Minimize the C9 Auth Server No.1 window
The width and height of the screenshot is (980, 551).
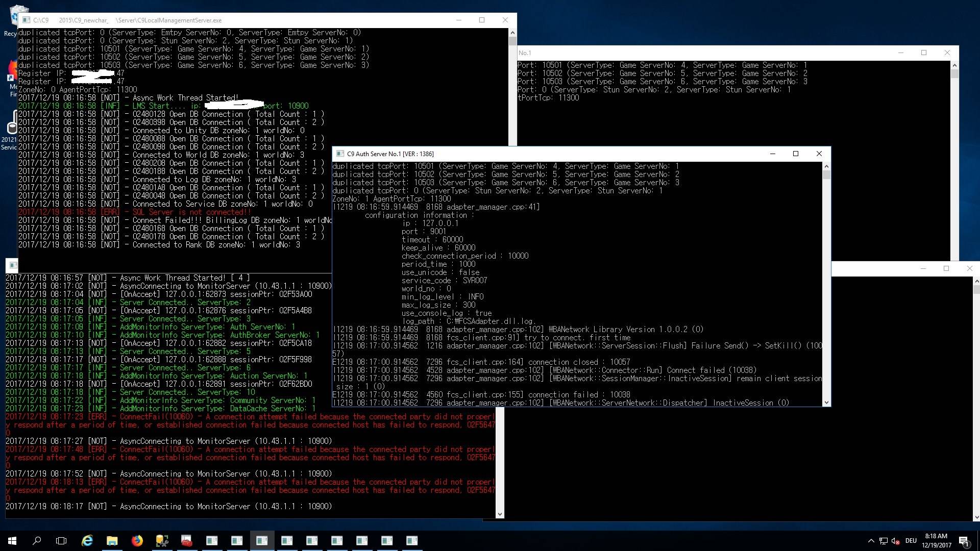click(772, 154)
